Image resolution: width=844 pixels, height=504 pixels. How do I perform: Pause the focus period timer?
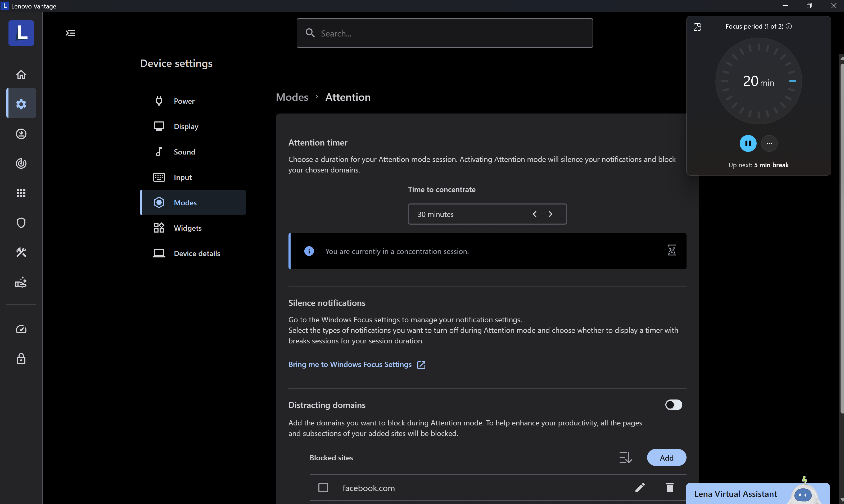click(x=748, y=143)
